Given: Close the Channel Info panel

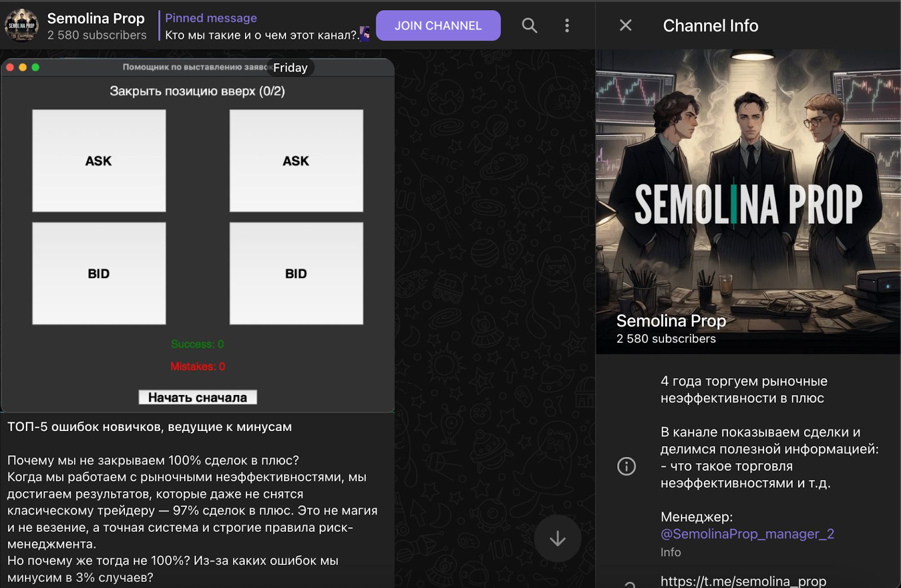Looking at the screenshot, I should [x=626, y=25].
